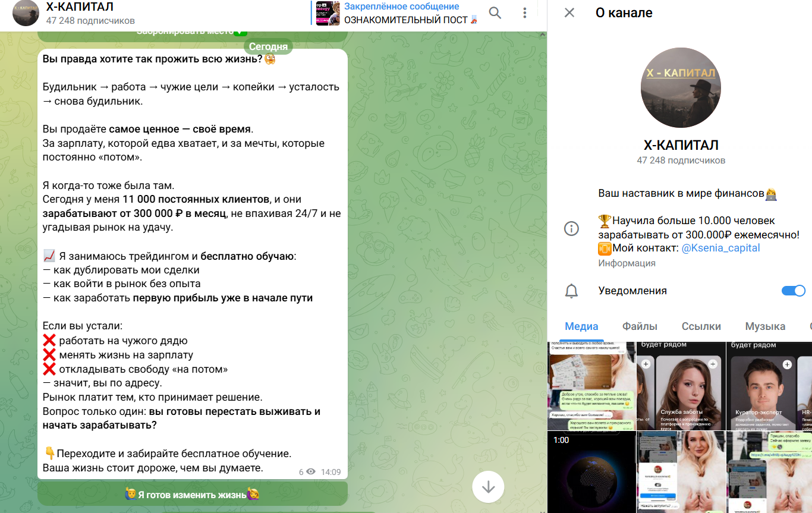This screenshot has height=513, width=812.
Task: Play the 1:00 video thumbnail in Media
Action: 591,471
